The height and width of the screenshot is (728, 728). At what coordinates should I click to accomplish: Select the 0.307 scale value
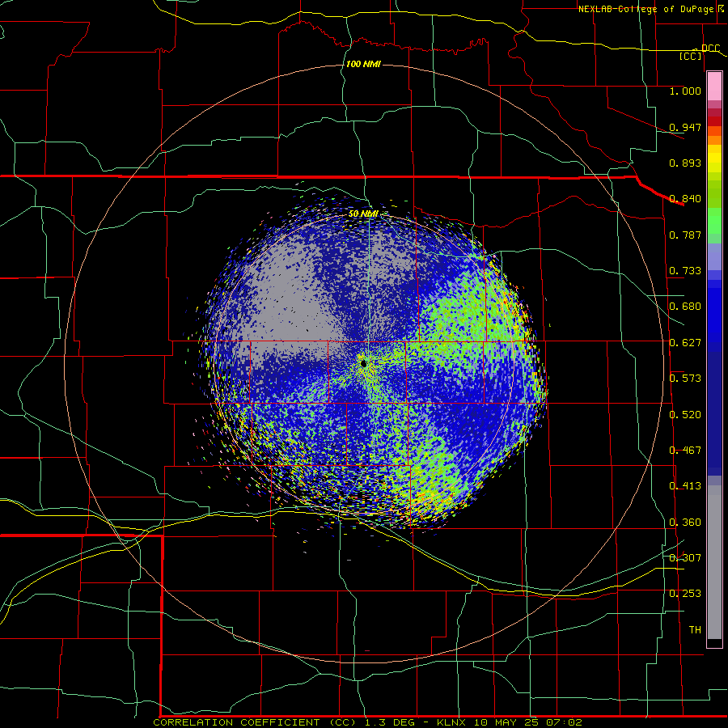[685, 558]
